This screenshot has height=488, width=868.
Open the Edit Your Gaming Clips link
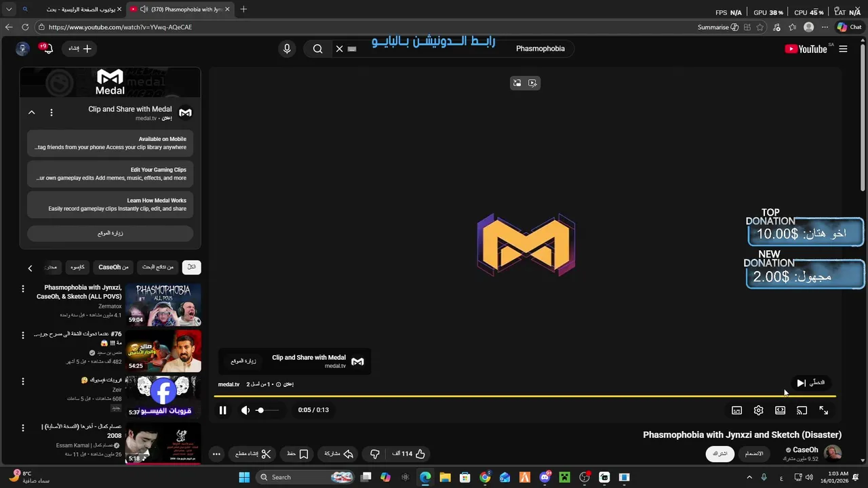point(111,174)
